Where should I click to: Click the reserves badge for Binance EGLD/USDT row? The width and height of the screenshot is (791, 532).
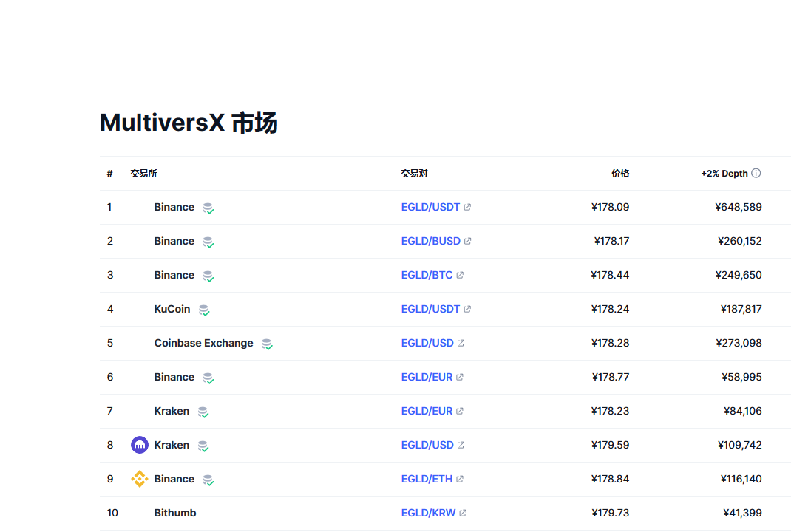[208, 208]
